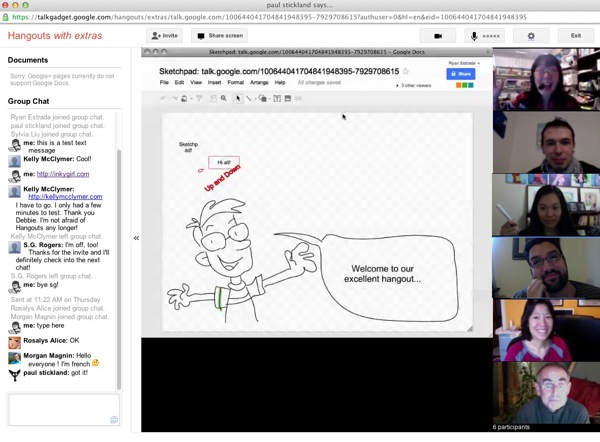Click the green HTTPS lock icon

(x=5, y=17)
